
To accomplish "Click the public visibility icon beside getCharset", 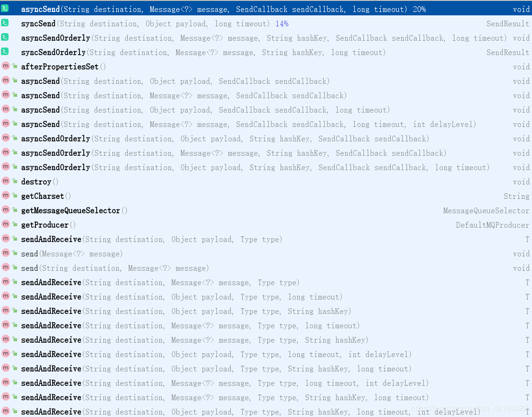I will (x=14, y=196).
